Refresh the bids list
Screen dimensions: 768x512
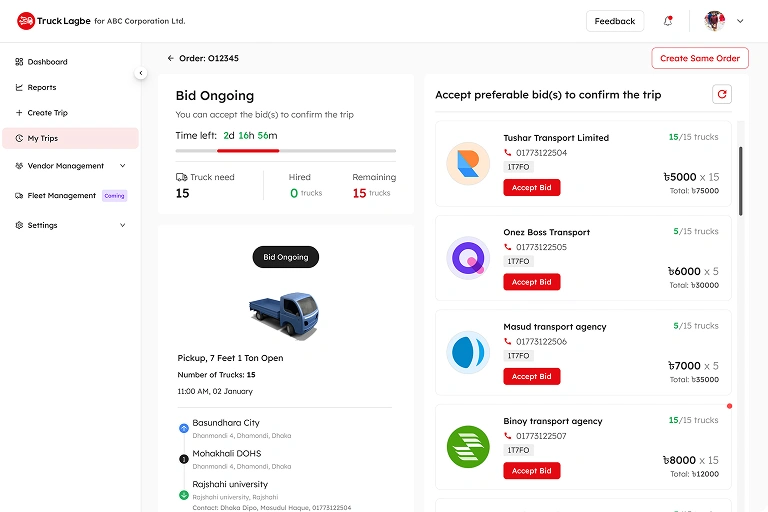(x=722, y=94)
